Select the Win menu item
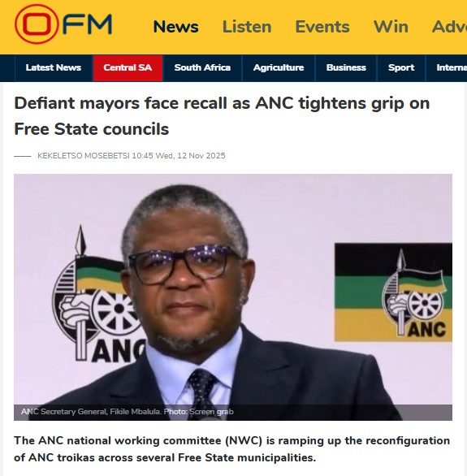Screen dimensions: 467x476 pos(391,27)
